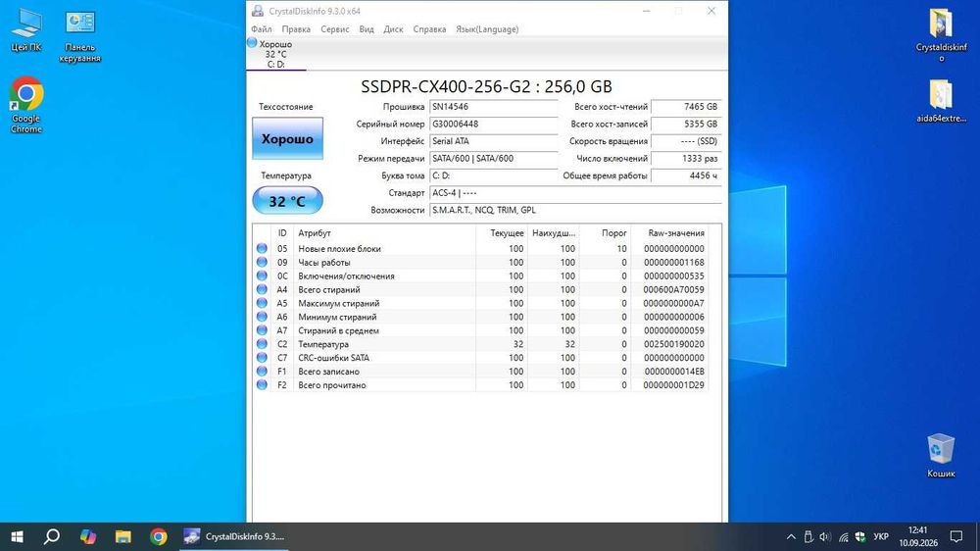Viewport: 980px width, 551px height.
Task: Click serial number field G30006448
Action: point(494,124)
